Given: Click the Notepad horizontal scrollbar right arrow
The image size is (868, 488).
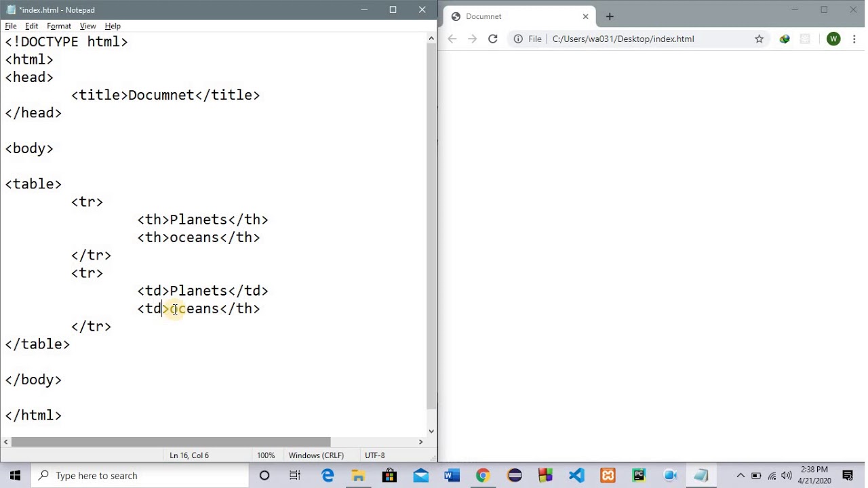Looking at the screenshot, I should coord(420,442).
